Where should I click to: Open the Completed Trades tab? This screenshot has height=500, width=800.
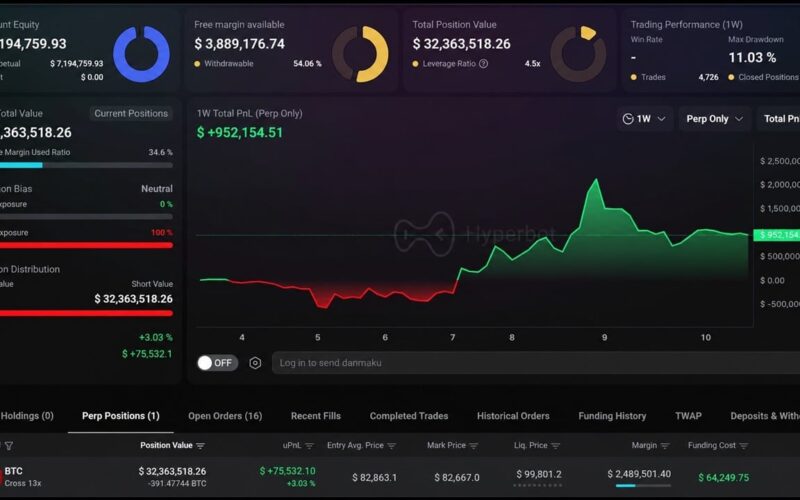pyautogui.click(x=409, y=416)
